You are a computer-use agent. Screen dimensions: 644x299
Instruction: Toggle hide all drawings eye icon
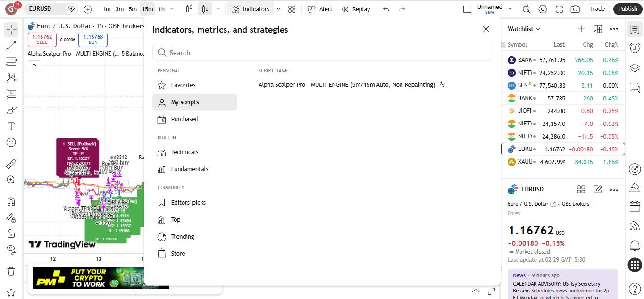tap(11, 249)
